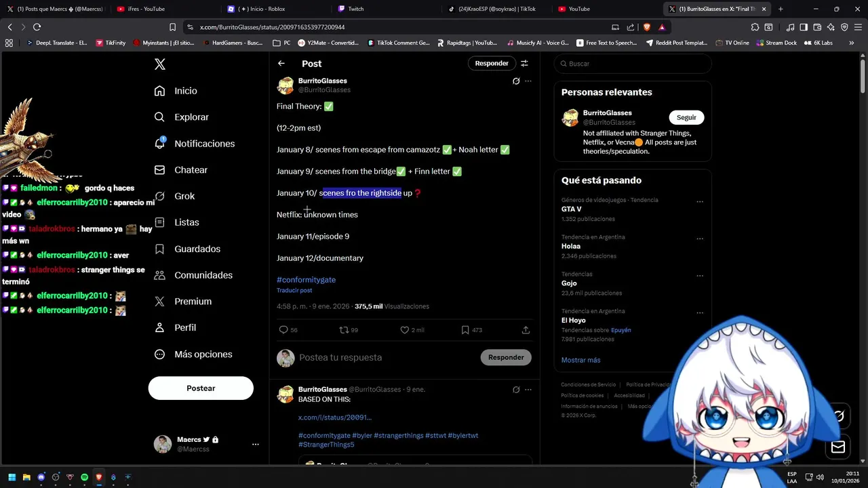Open BurritoGlasses avatar on main post
This screenshot has height=488, width=868.
click(x=285, y=85)
